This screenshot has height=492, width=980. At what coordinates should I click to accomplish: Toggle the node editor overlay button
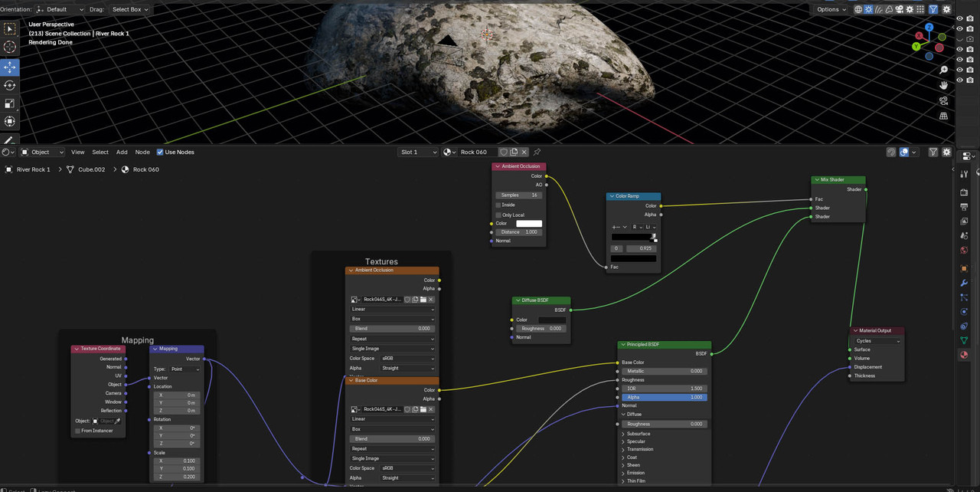pyautogui.click(x=904, y=152)
